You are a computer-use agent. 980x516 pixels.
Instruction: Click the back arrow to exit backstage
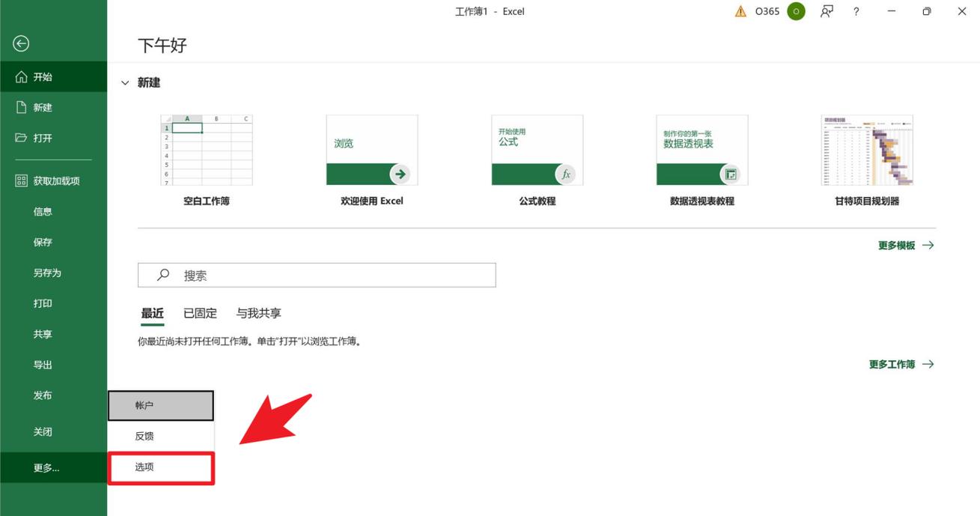click(20, 43)
